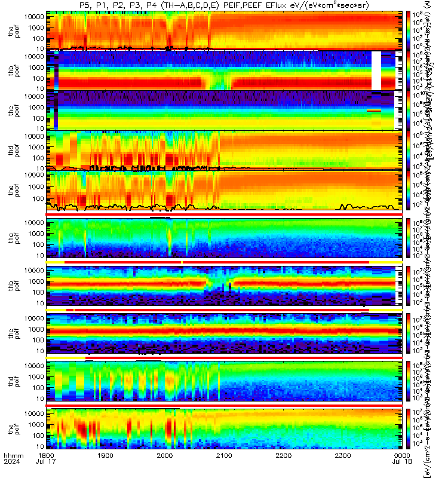448x478 pixels.
Task: Select the the peef spectrogram panel
Action: click(x=224, y=190)
